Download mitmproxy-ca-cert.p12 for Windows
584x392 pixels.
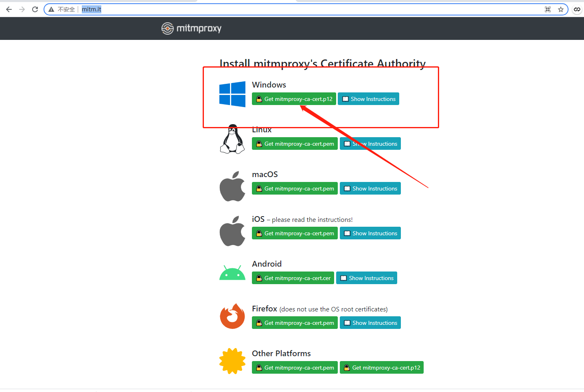tap(294, 99)
